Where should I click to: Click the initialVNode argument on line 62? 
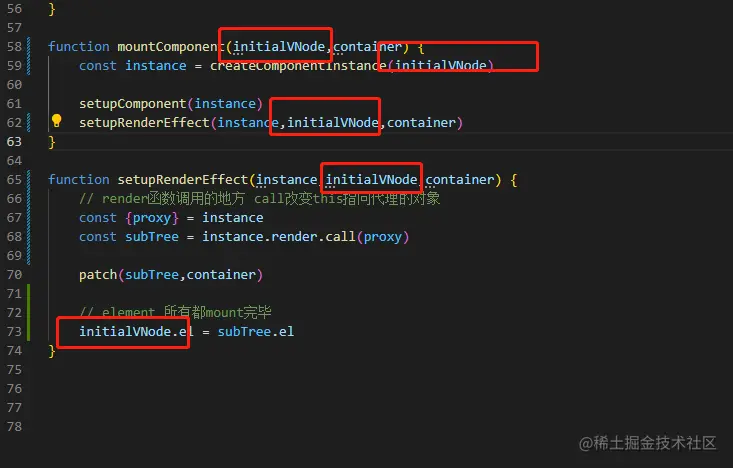[x=332, y=122]
